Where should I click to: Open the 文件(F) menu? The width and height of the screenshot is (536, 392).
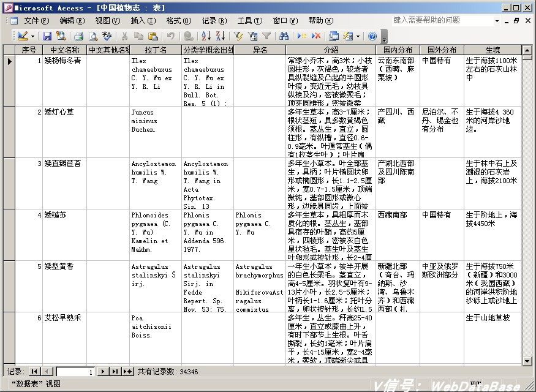pos(36,21)
